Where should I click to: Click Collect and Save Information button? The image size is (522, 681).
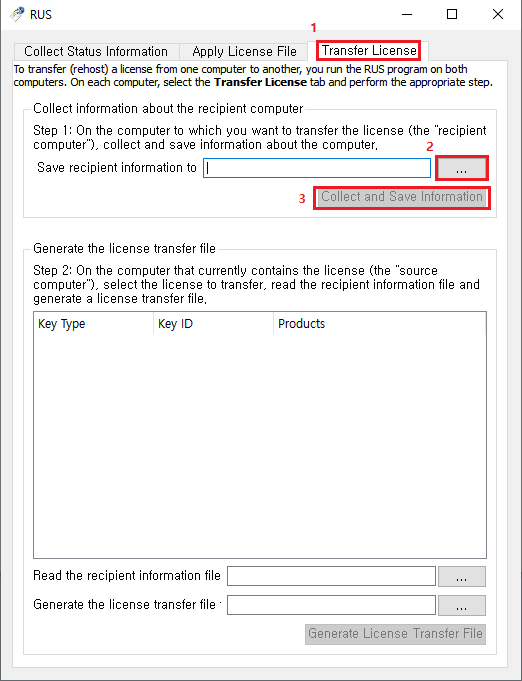[x=402, y=197]
